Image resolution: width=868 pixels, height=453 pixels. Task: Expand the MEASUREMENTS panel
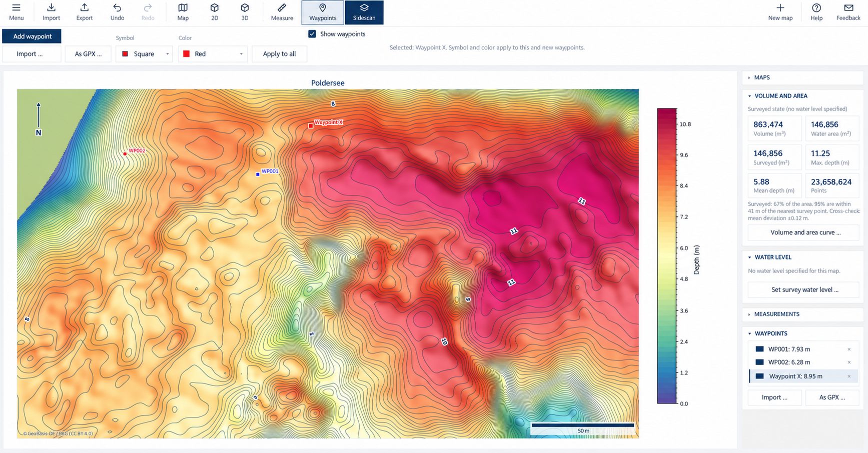803,314
